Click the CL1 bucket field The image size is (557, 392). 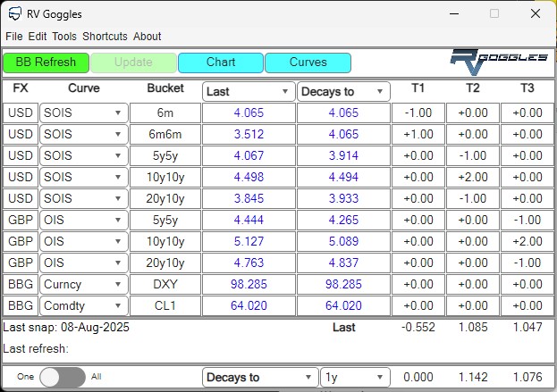[165, 305]
